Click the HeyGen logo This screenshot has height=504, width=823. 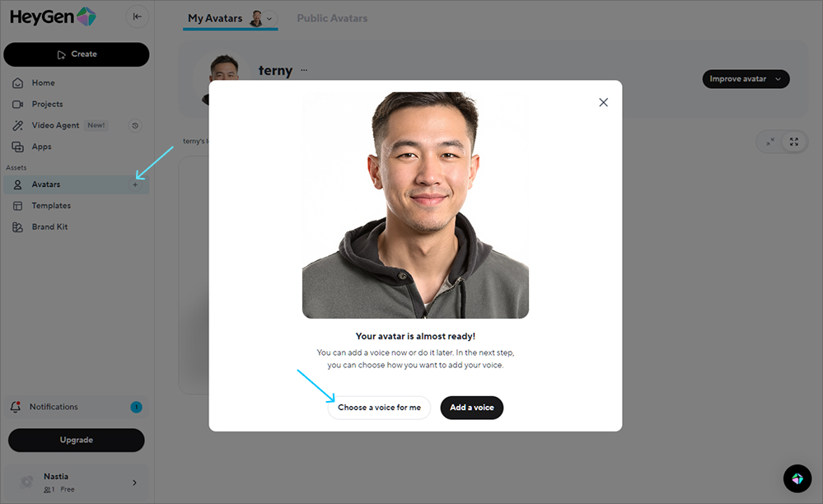[53, 16]
